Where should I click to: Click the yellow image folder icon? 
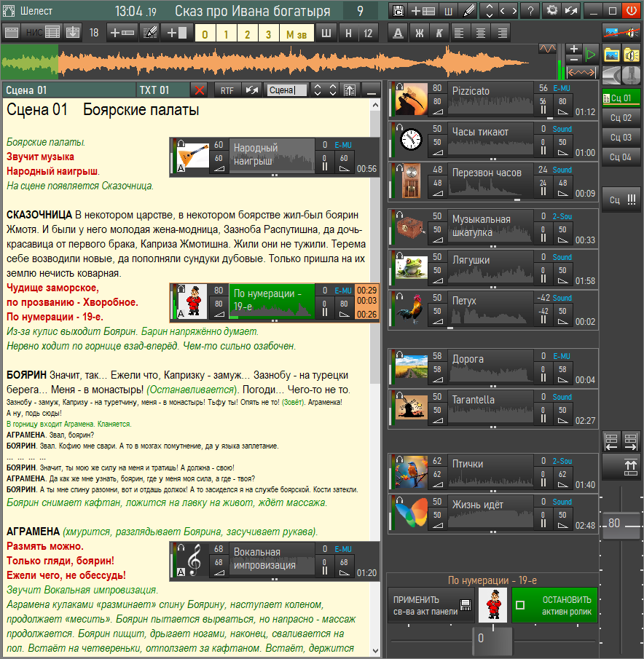(612, 55)
